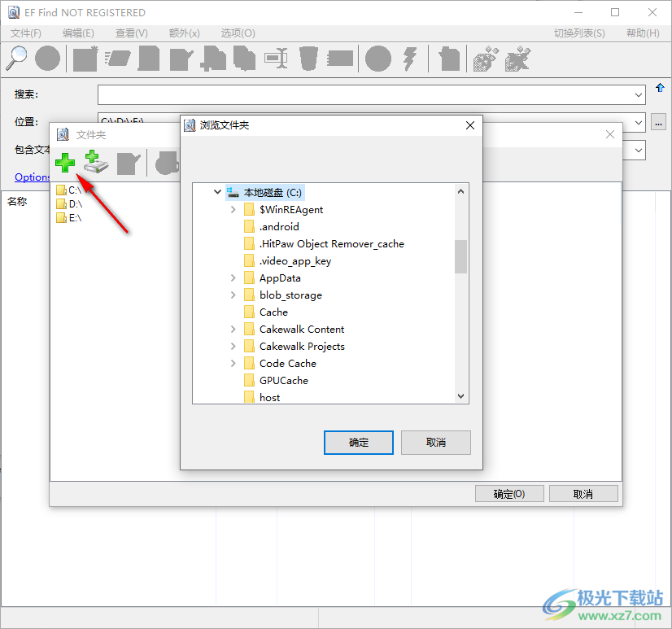
Task: Select the blob_storage folder
Action: [283, 295]
